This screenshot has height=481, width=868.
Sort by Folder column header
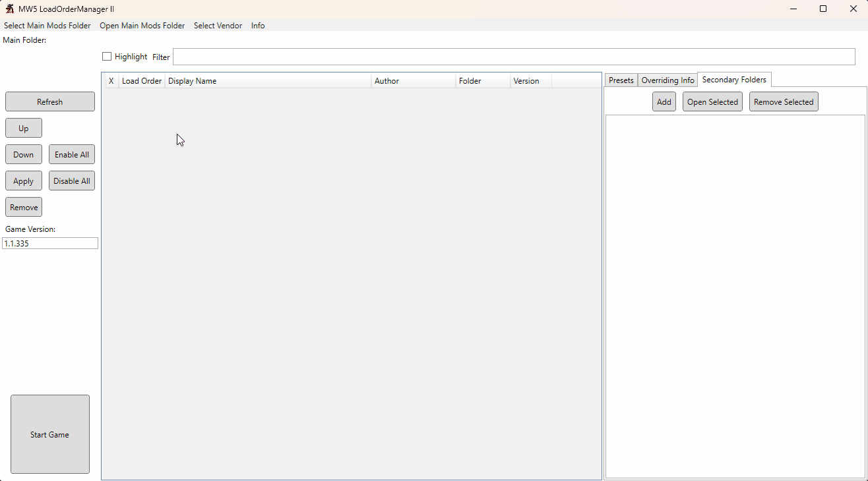pyautogui.click(x=483, y=81)
